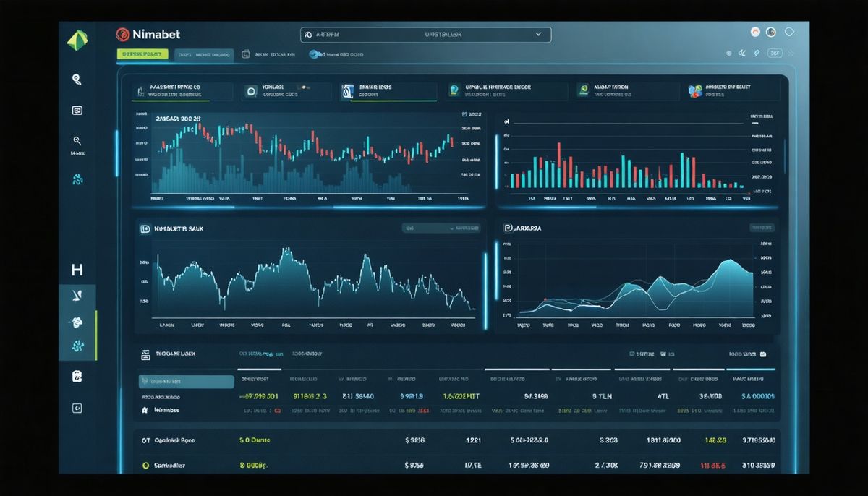Image resolution: width=868 pixels, height=496 pixels.
Task: Click the red Nimabet logo icon
Action: 122,34
